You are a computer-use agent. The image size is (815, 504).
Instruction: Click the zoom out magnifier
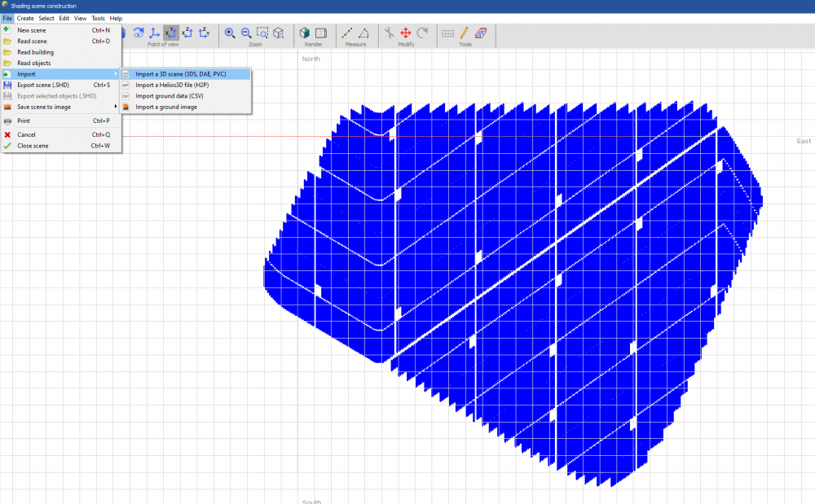pos(246,33)
